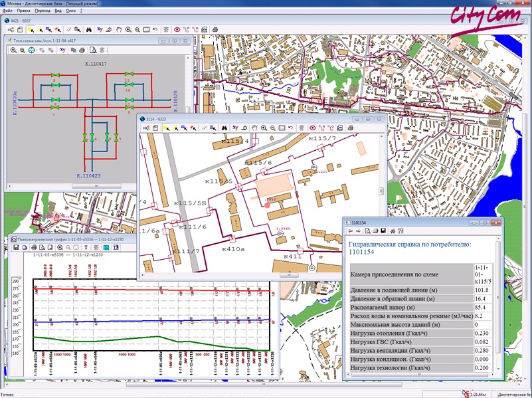The width and height of the screenshot is (532, 398).
Task: Select the chamber square above the к410а label
Action: (x=232, y=239)
